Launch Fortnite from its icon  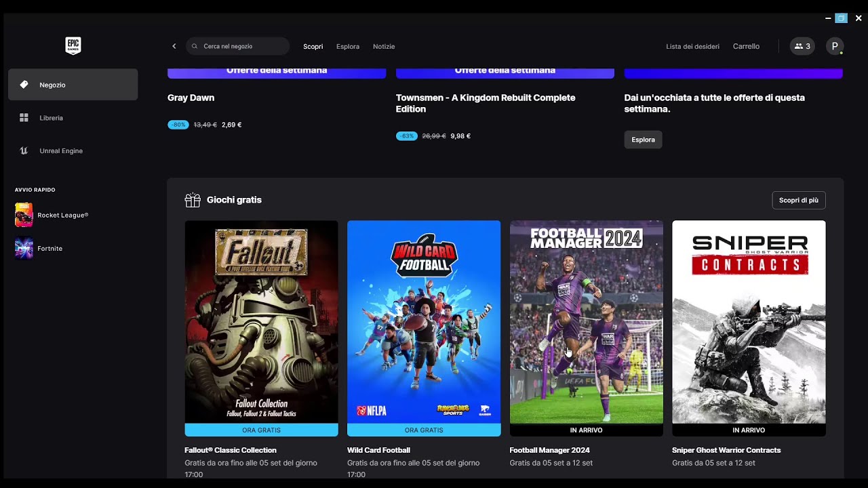24,248
